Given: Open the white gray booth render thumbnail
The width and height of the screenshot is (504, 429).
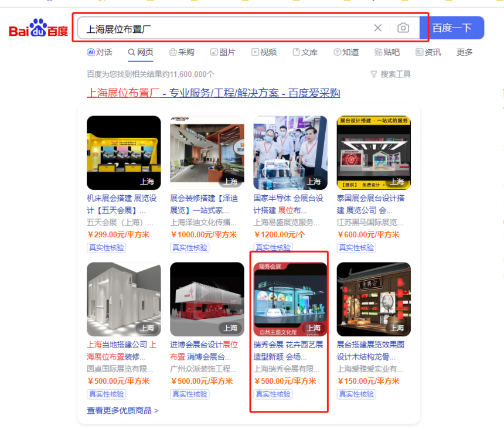Looking at the screenshot, I should (124, 299).
